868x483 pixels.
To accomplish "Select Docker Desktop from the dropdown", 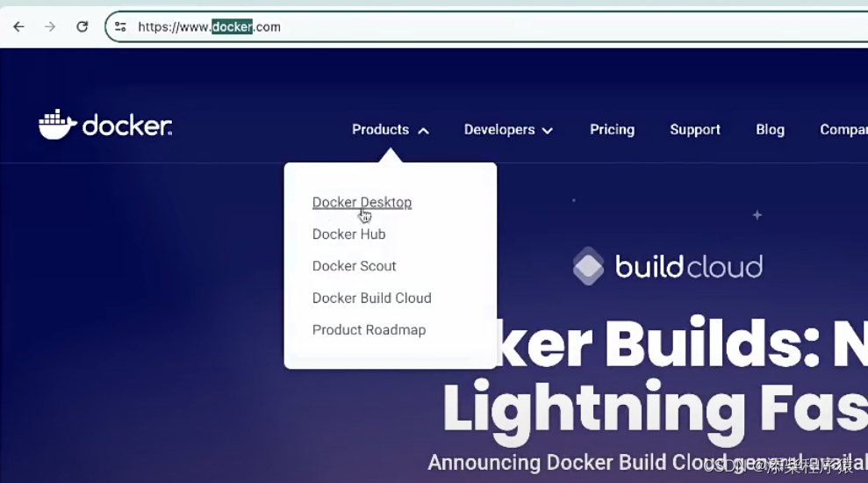I will [362, 202].
